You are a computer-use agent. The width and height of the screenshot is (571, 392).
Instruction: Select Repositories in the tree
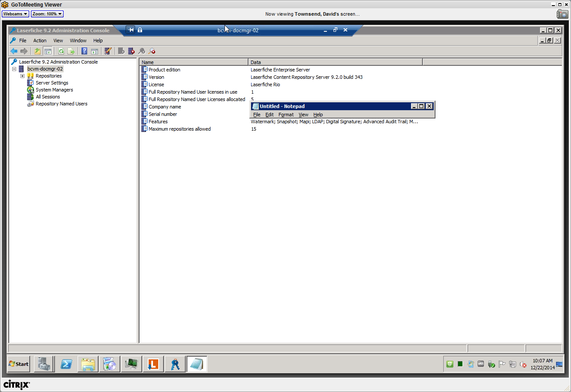(48, 76)
